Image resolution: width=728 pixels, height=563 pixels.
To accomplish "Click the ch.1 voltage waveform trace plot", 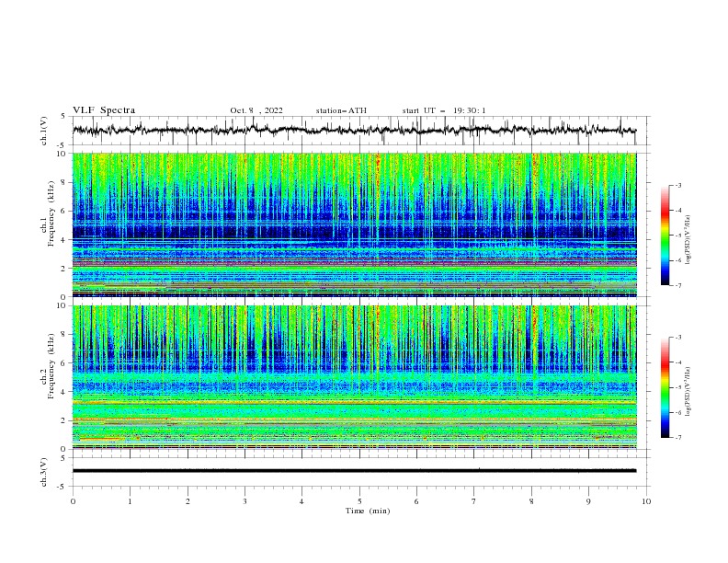I will [354, 131].
